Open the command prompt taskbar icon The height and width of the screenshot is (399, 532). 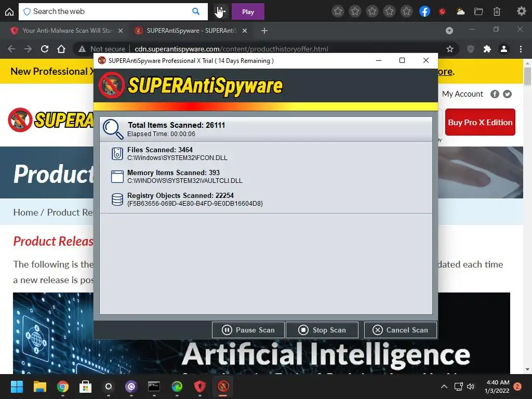coord(154,387)
